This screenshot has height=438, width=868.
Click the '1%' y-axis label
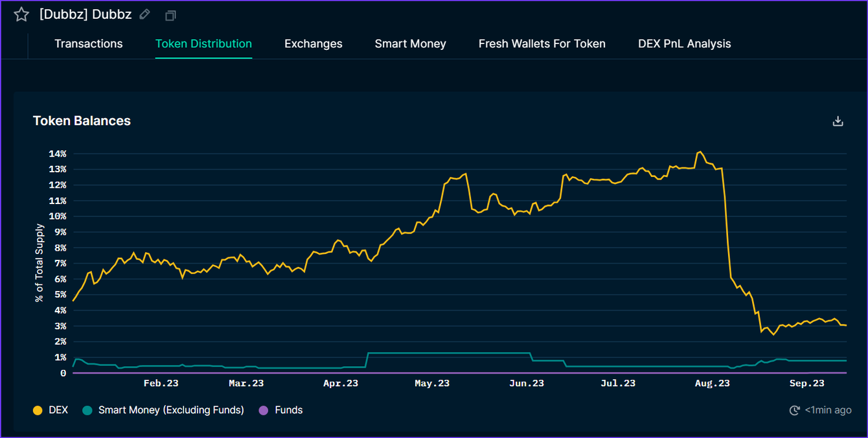(x=60, y=357)
